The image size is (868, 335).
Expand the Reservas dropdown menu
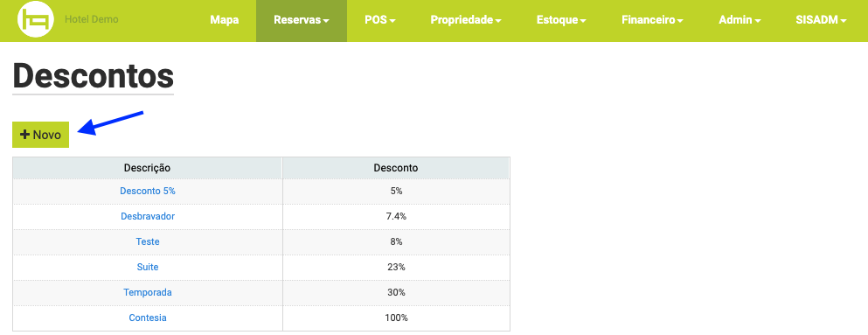pyautogui.click(x=302, y=20)
